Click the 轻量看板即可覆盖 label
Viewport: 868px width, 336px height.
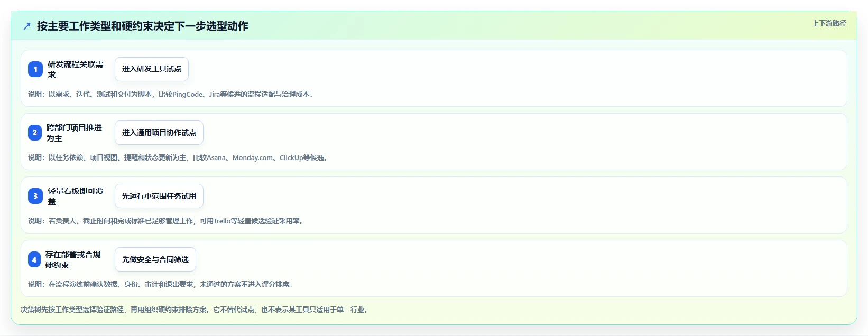(76, 196)
